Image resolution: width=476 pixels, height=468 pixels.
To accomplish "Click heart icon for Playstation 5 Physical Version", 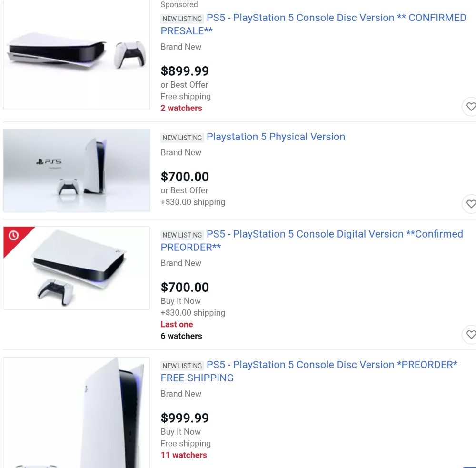I will pos(469,204).
